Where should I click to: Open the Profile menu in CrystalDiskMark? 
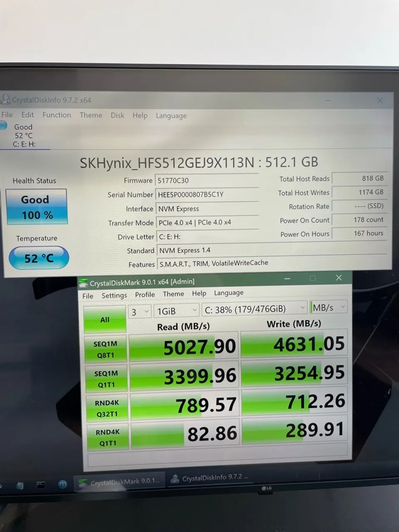click(x=145, y=294)
